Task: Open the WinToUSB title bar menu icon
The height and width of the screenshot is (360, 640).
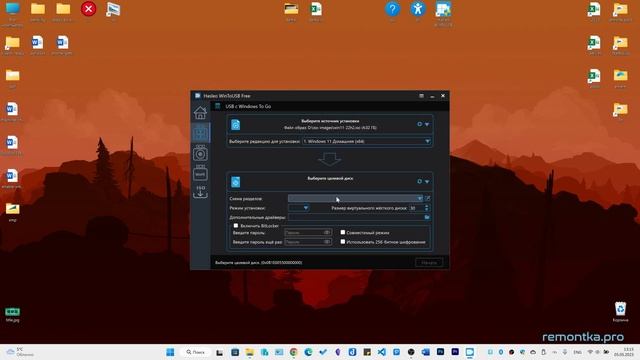Action: [421, 96]
